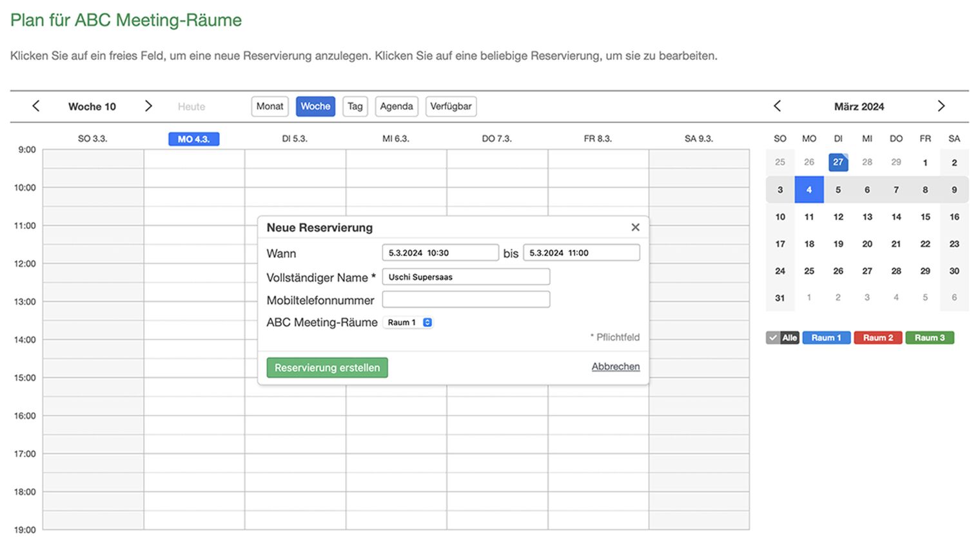Click the end time field 5.3.2024 11:00

[582, 253]
